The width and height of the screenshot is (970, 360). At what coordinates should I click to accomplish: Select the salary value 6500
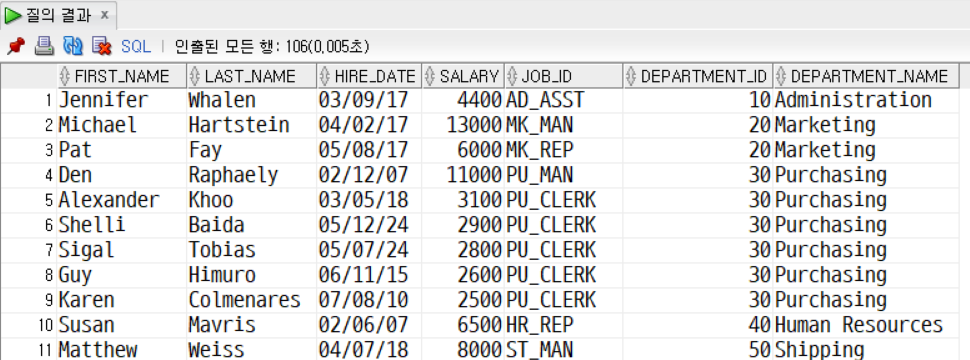463,325
